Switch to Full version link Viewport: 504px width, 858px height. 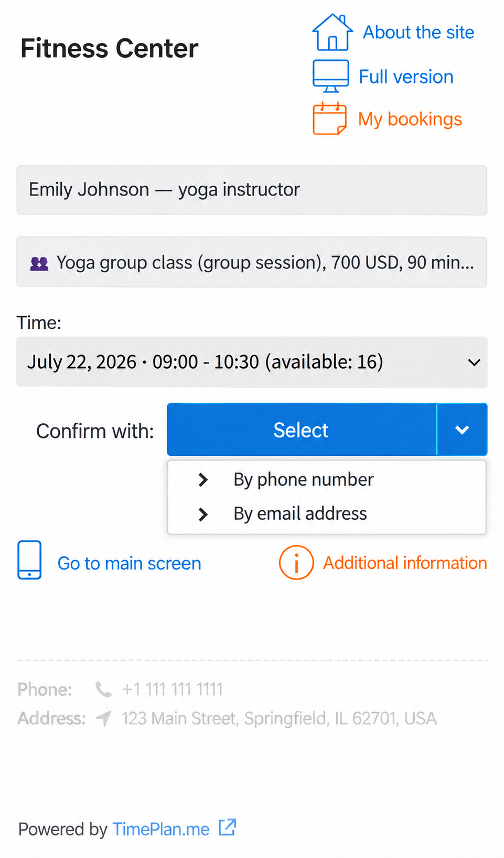(x=406, y=77)
